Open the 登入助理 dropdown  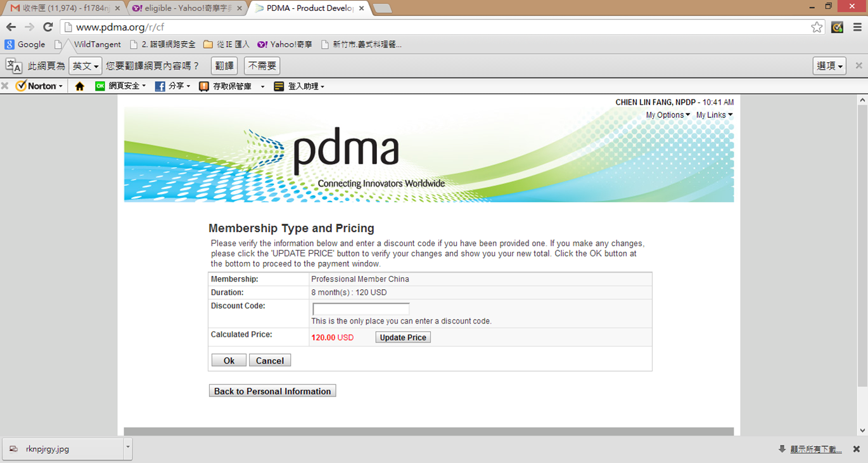tap(299, 86)
